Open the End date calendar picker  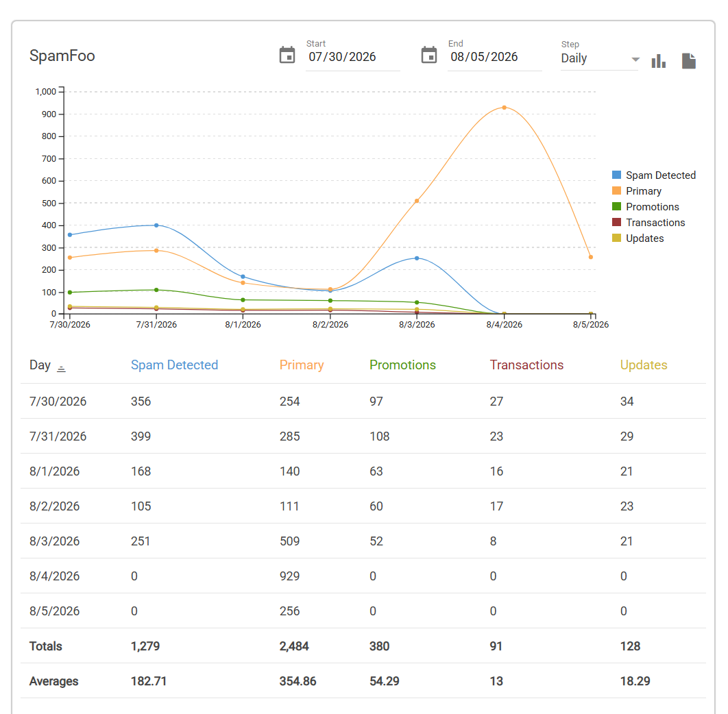point(429,56)
